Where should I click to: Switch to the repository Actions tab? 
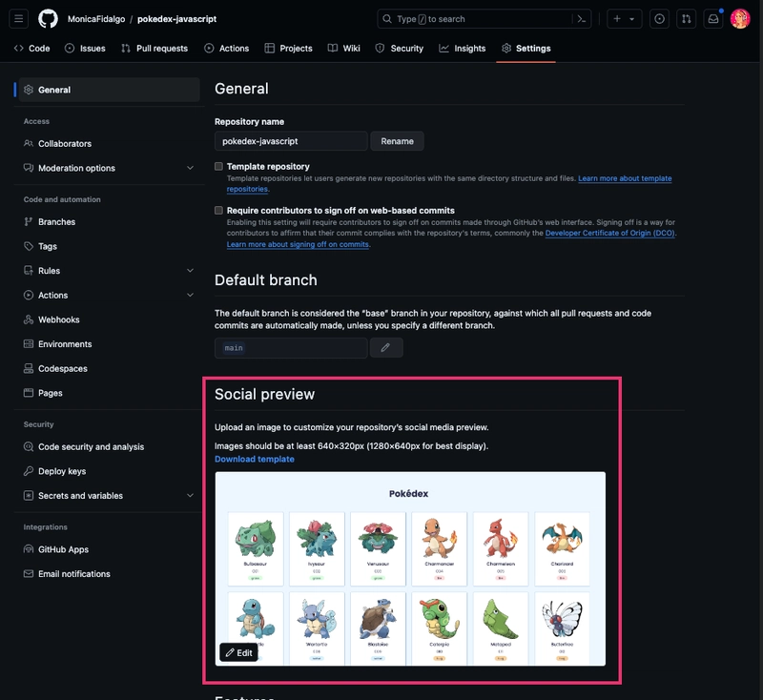pyautogui.click(x=227, y=48)
